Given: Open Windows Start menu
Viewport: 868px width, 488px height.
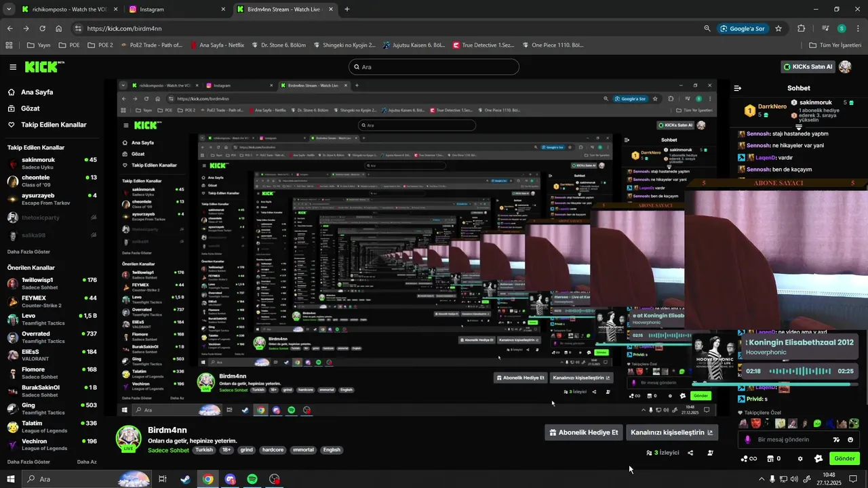Looking at the screenshot, I should click(11, 479).
